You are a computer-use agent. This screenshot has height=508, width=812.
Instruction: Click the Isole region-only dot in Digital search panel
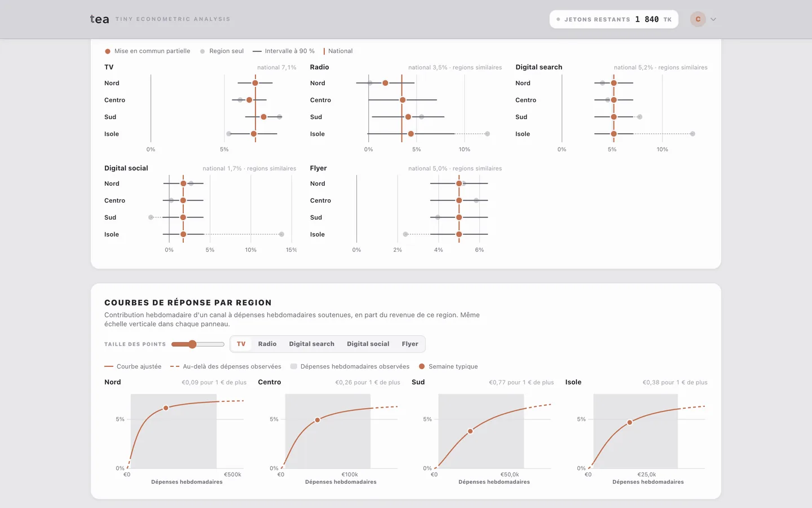tap(692, 134)
